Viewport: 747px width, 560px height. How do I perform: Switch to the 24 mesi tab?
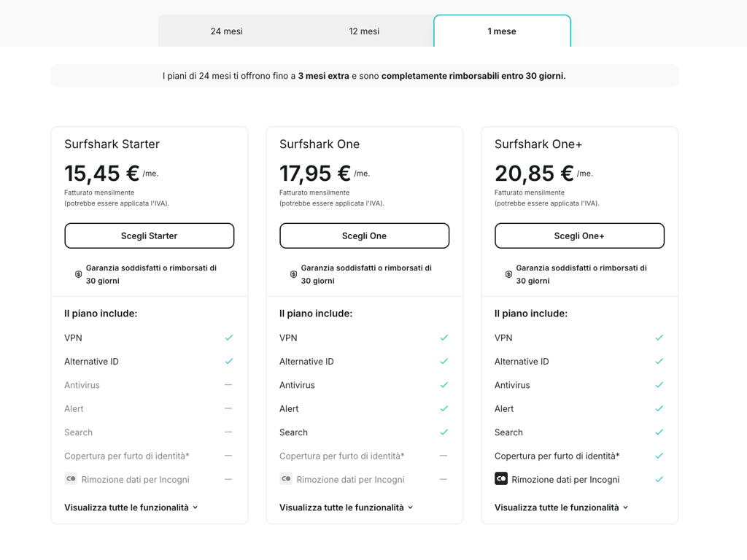[x=227, y=31]
